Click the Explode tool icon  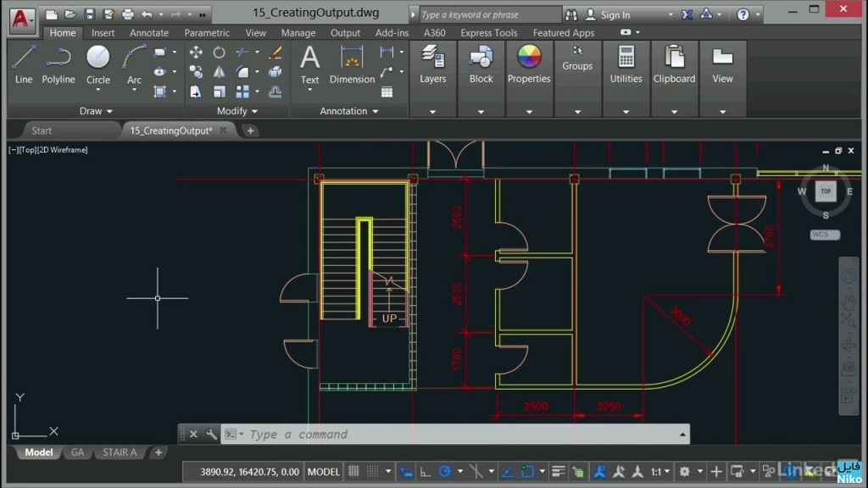(275, 72)
